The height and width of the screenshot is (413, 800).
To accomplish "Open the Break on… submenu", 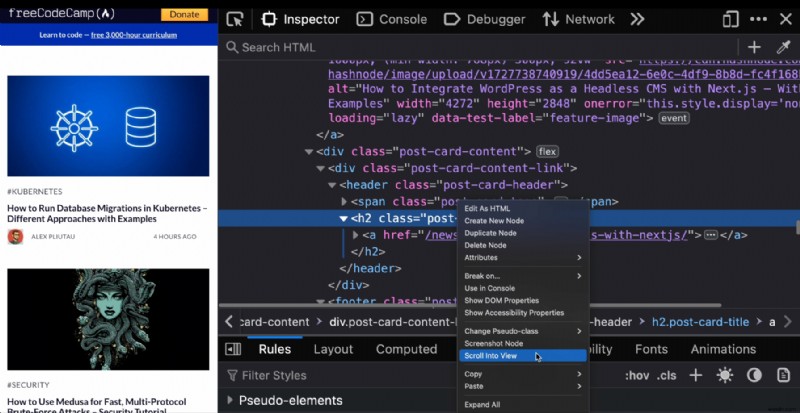I will (x=523, y=276).
